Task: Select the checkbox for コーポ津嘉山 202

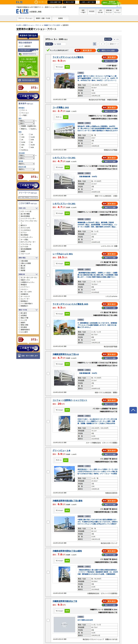Action: point(48,129)
